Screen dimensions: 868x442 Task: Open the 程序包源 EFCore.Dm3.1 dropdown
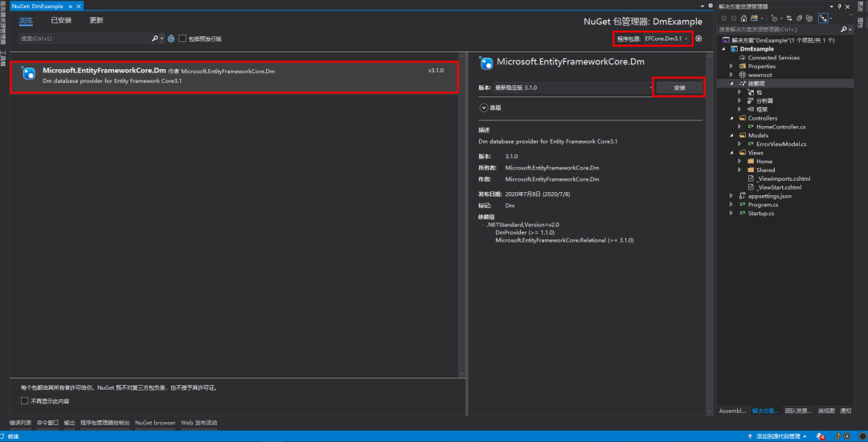point(653,39)
